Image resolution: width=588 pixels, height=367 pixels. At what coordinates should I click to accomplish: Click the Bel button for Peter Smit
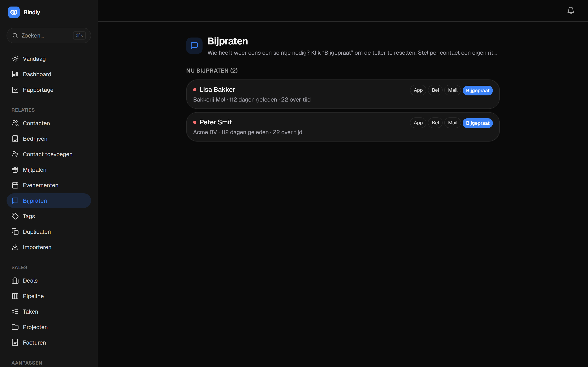pyautogui.click(x=435, y=123)
